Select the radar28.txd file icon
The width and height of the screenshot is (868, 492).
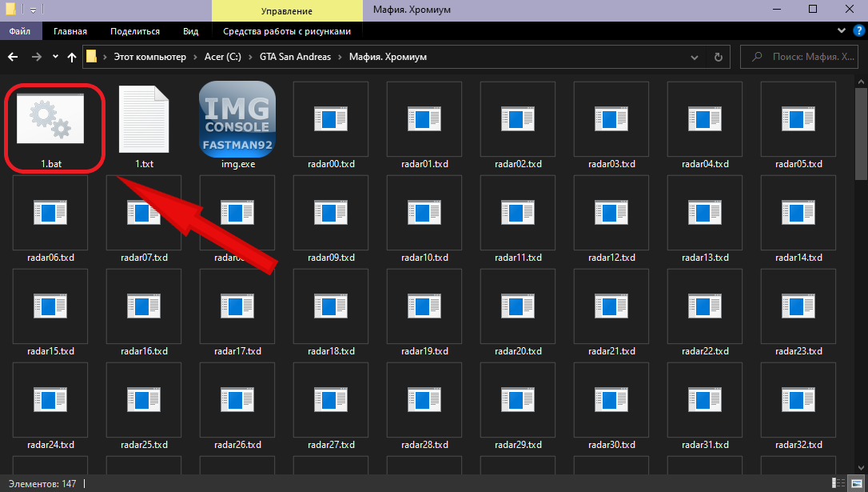[x=424, y=399]
